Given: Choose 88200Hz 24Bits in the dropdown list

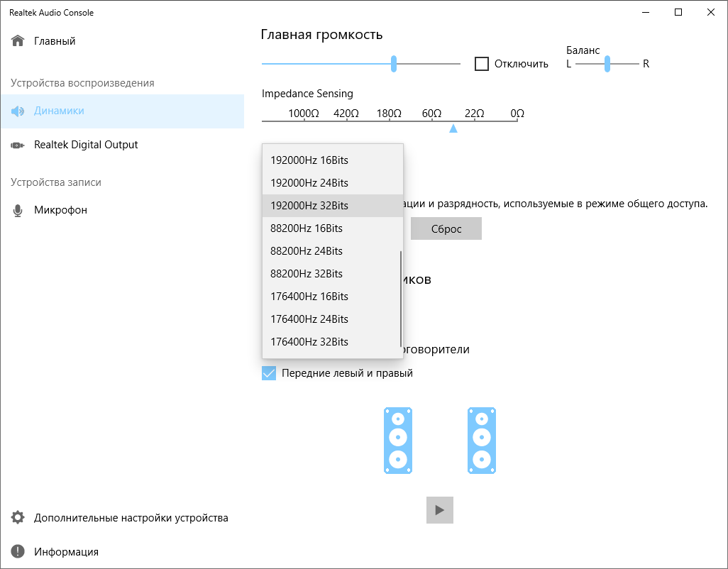Looking at the screenshot, I should [x=307, y=251].
